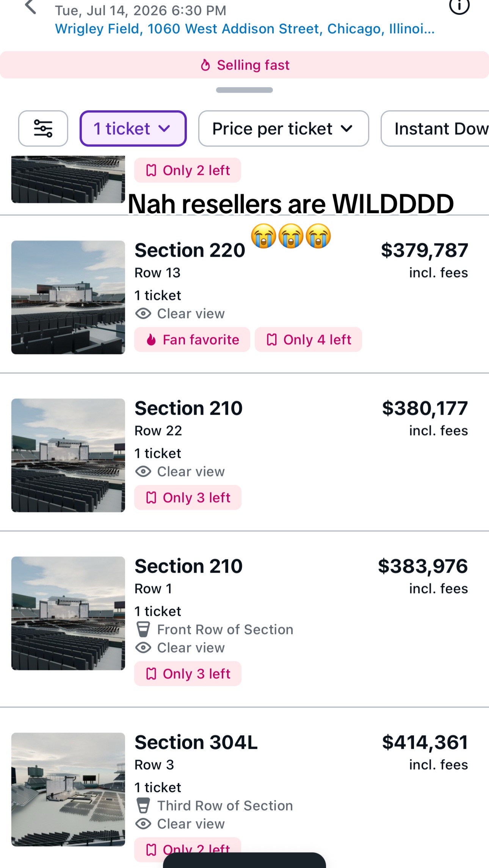Screen dimensions: 489x868
Task: Tap the ticket icon in Only 4 left
Action: [272, 340]
